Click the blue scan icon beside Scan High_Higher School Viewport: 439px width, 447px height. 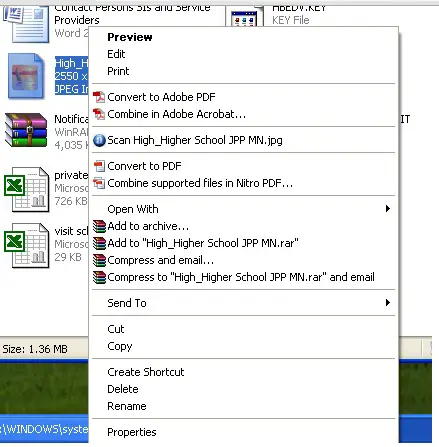click(x=99, y=140)
